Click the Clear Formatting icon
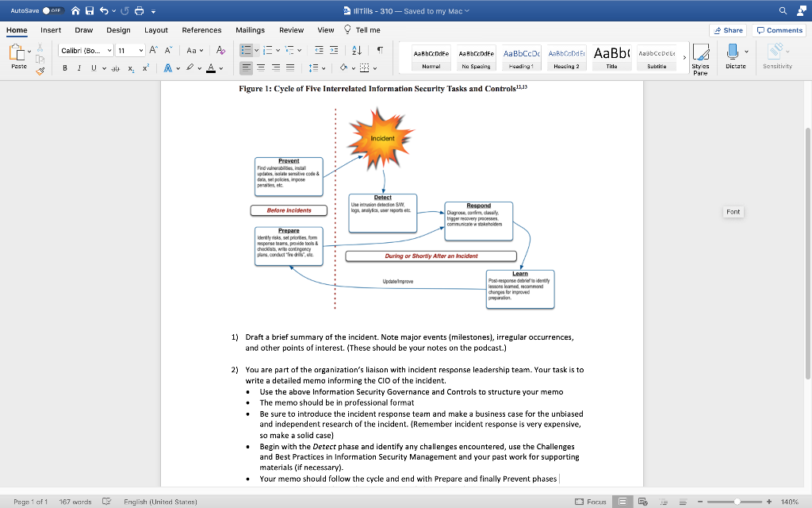 point(220,50)
